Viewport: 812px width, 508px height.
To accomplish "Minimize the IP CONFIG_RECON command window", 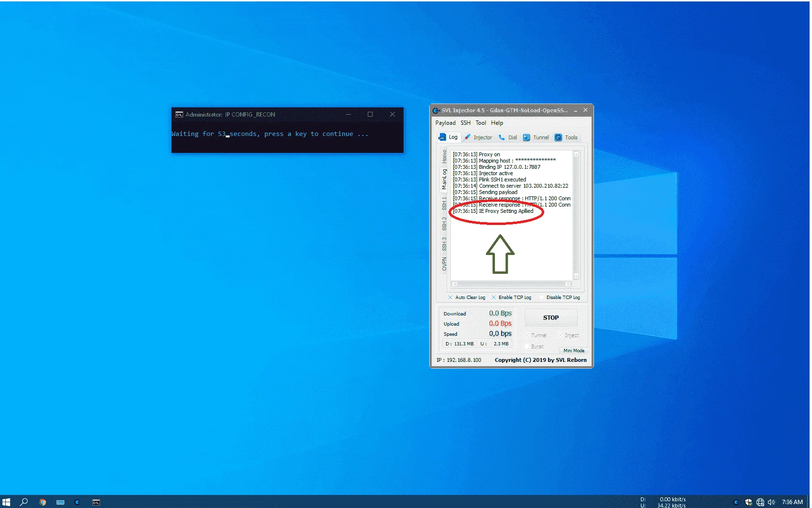I will (x=348, y=115).
